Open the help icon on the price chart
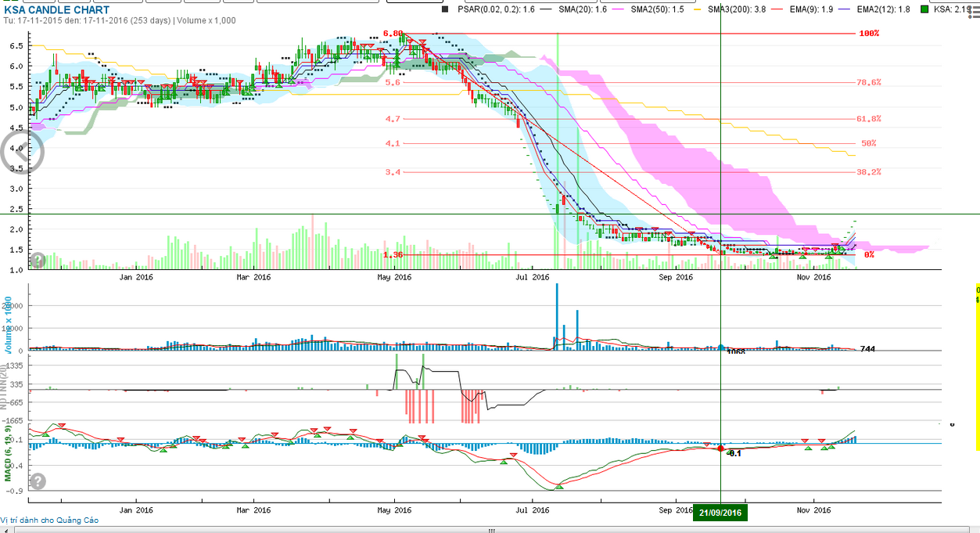Image resolution: width=980 pixels, height=533 pixels. (x=37, y=260)
